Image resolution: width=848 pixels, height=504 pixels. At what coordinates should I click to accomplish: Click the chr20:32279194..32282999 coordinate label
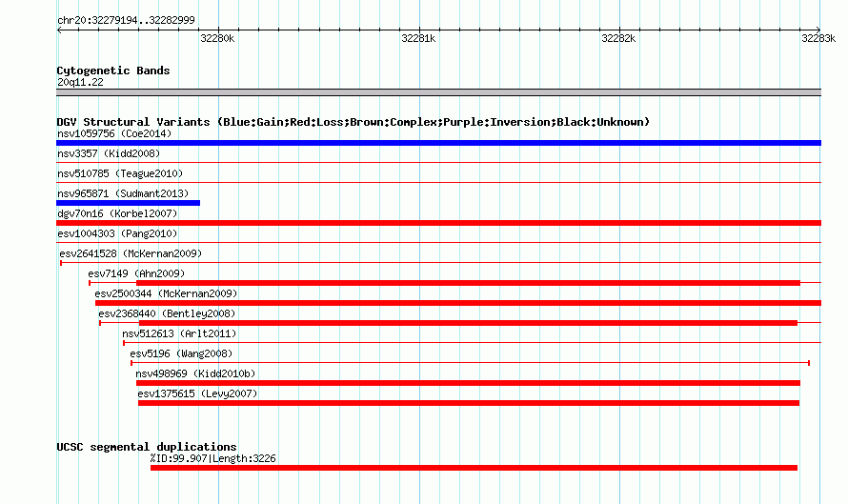coord(126,20)
